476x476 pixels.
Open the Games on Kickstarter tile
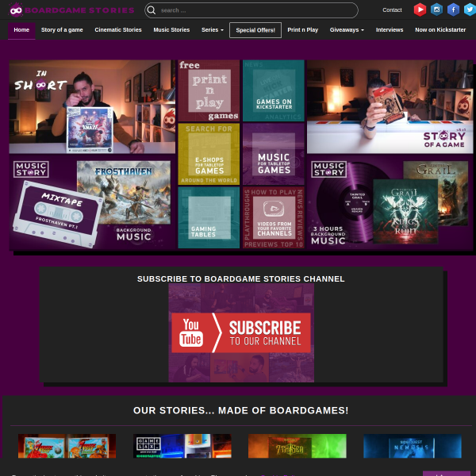pos(274,90)
